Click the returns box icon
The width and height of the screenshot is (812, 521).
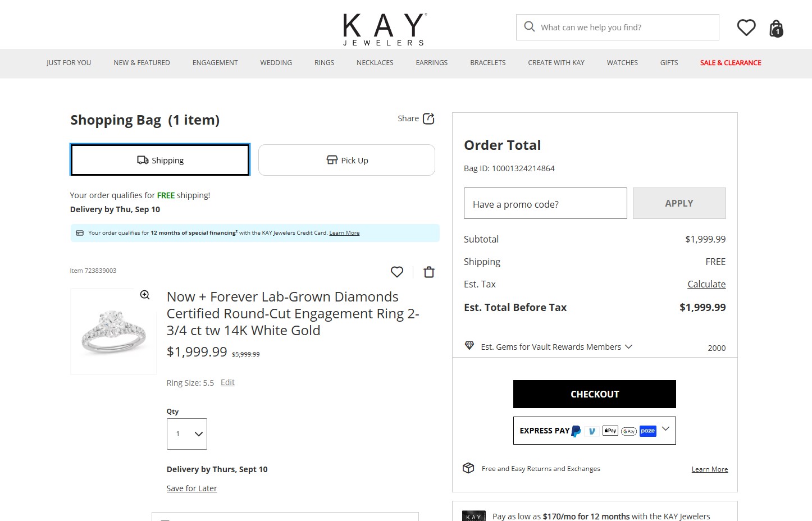pyautogui.click(x=468, y=468)
